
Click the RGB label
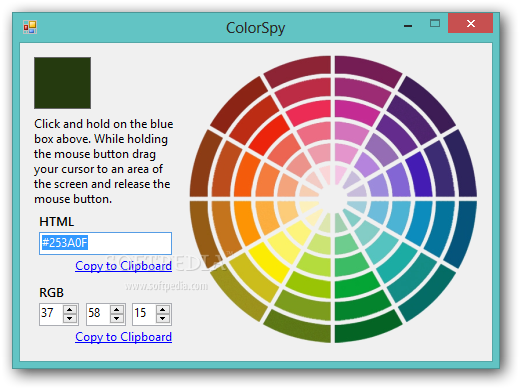(51, 293)
